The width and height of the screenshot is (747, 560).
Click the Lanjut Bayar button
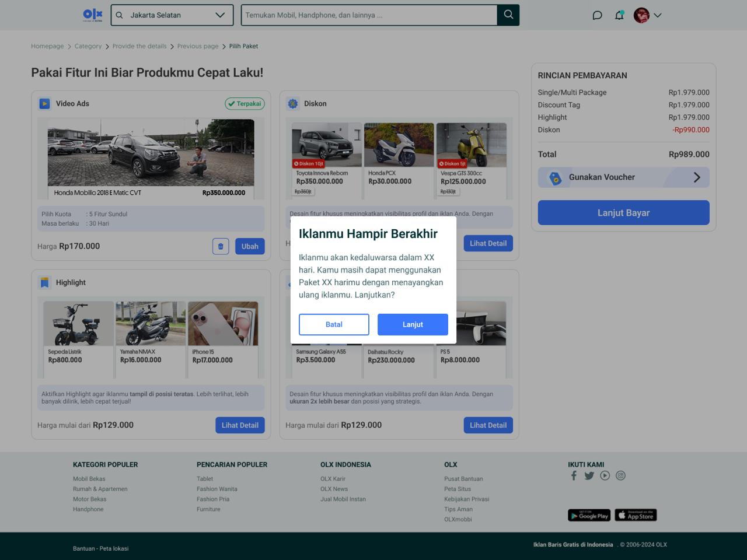pos(623,213)
